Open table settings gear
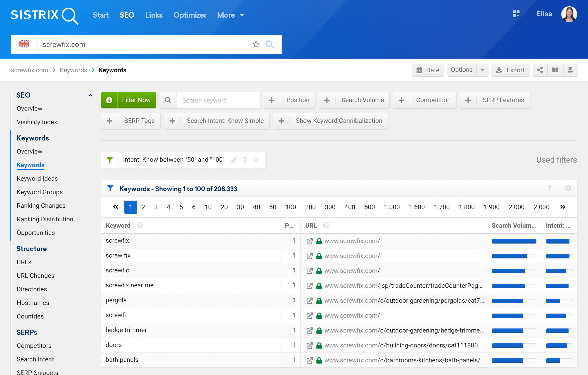The image size is (588, 375). click(x=568, y=188)
